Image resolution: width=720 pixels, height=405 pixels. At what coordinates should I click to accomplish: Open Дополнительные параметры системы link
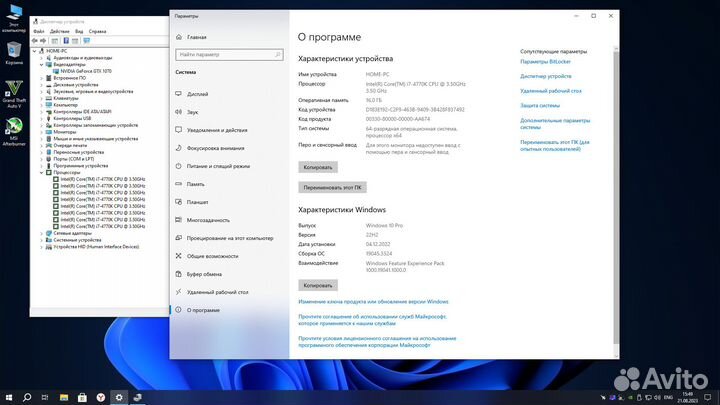(555, 124)
